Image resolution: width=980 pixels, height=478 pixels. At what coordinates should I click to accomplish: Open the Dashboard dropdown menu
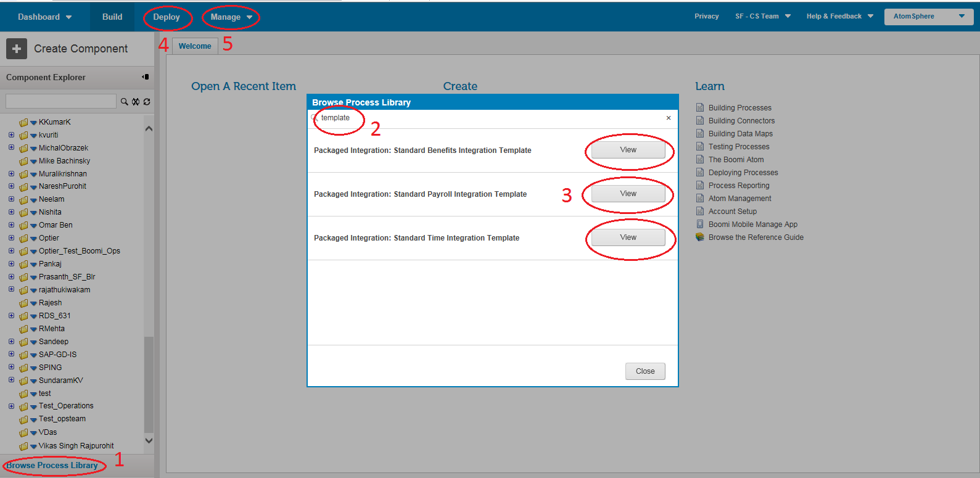44,17
